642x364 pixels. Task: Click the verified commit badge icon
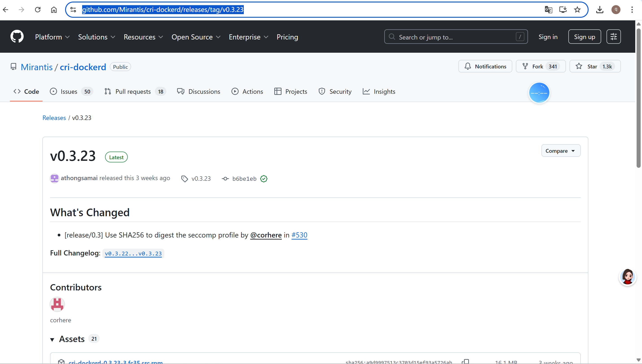pos(264,179)
